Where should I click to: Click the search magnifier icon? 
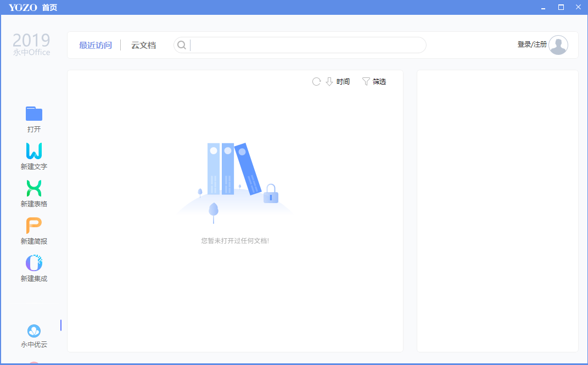coord(182,44)
